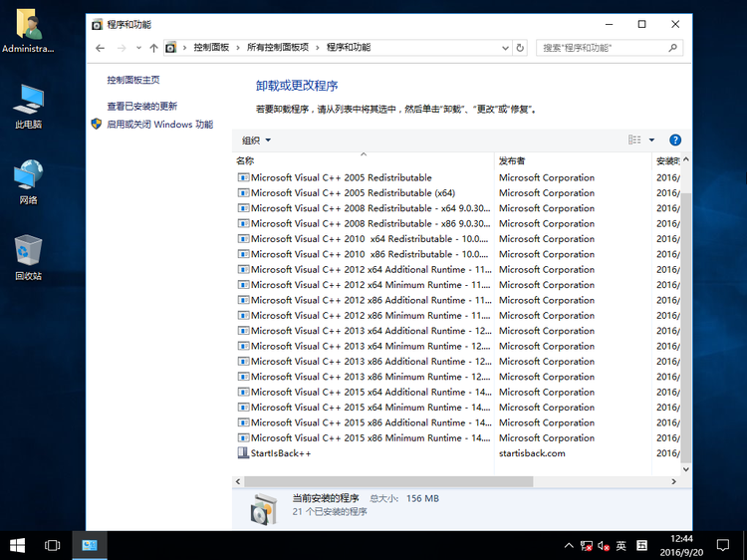Select Visual C++ 2015 x64 Minimum Runtime
Screen dimensions: 747x560
(x=456, y=407)
